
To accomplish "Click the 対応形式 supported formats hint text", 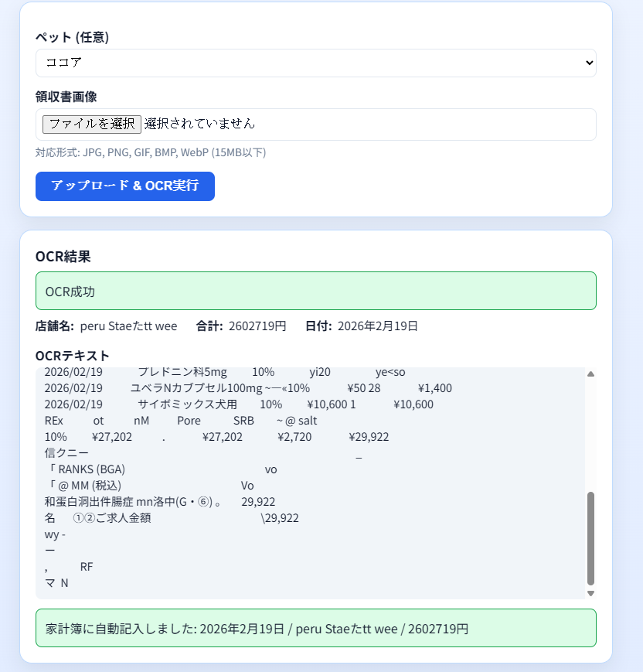I will coord(149,152).
